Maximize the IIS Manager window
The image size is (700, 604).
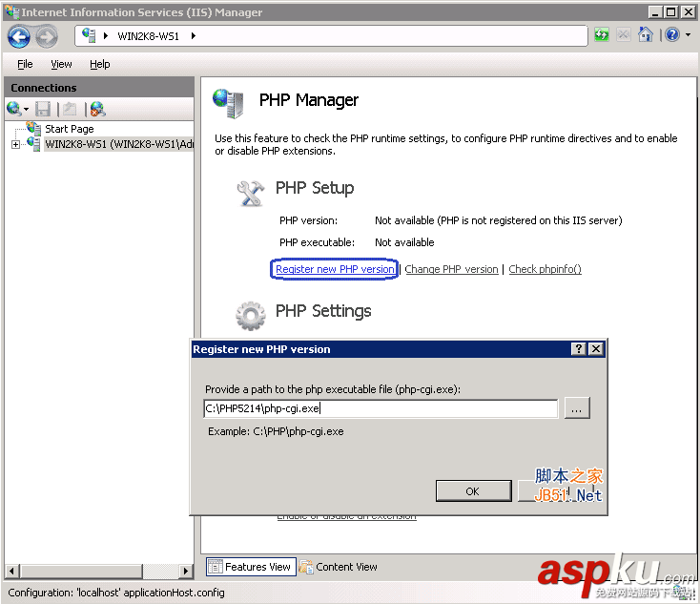point(671,12)
